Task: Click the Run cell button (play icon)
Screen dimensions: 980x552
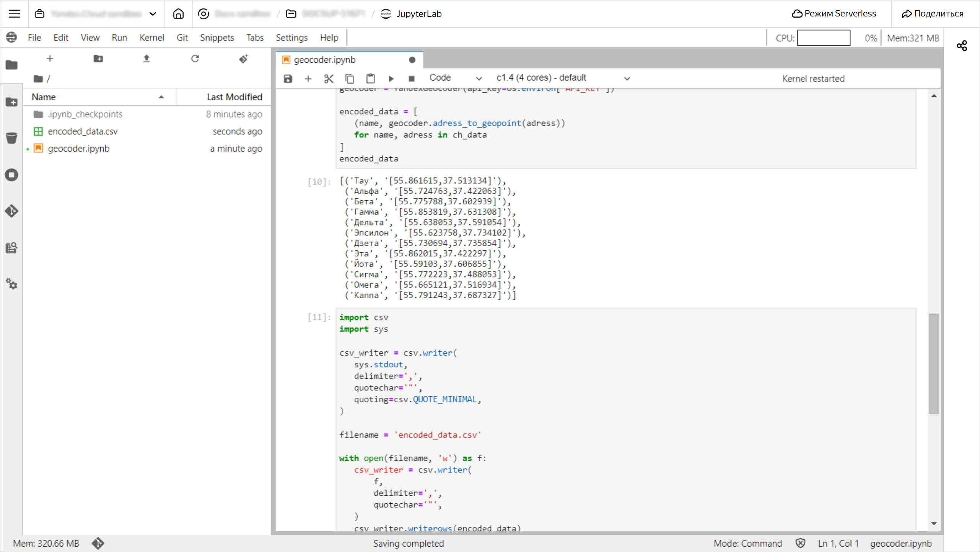Action: pos(392,78)
